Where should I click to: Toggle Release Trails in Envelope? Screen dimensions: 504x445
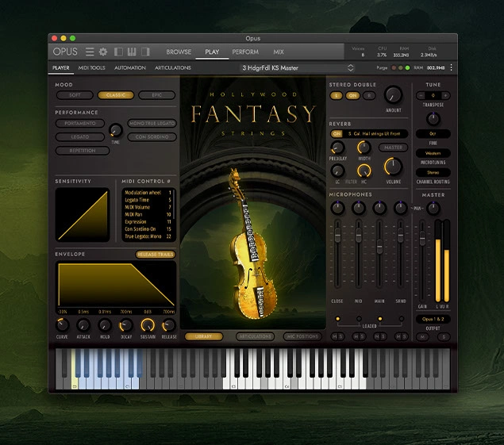[x=156, y=255]
